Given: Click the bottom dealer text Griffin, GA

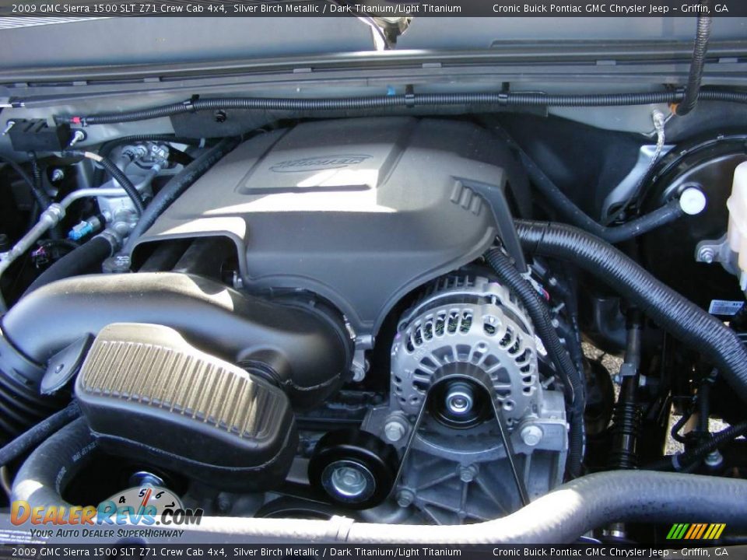Looking at the screenshot, I should tap(705, 552).
